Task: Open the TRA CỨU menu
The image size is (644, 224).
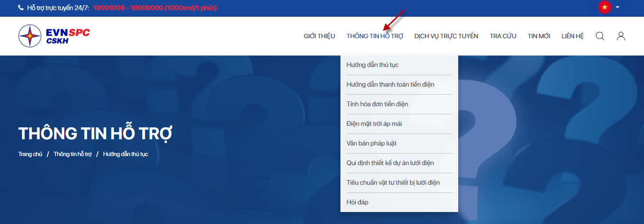Action: (503, 36)
